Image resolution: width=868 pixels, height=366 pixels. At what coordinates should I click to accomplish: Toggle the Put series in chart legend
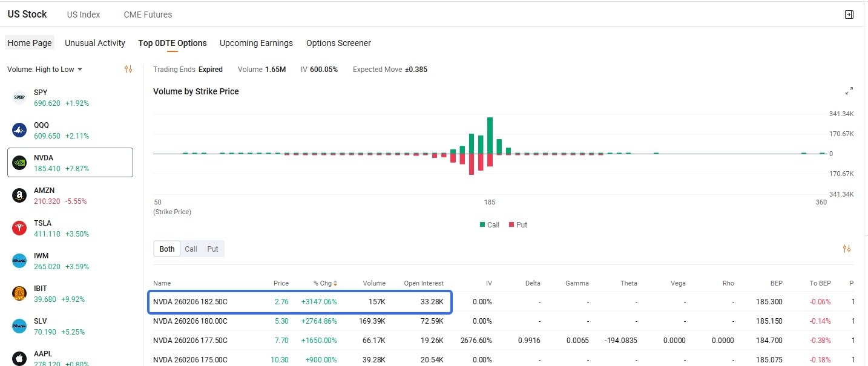tap(518, 224)
